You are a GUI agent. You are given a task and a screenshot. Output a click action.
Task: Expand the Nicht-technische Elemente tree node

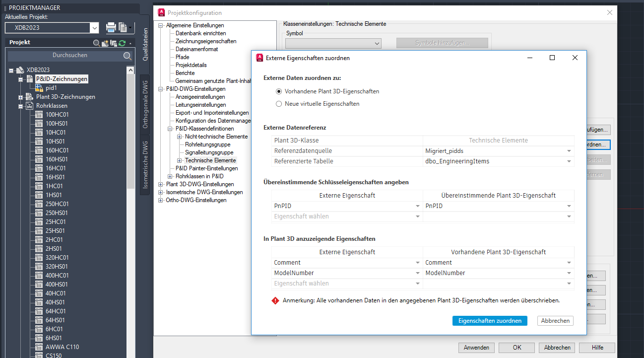click(x=180, y=137)
